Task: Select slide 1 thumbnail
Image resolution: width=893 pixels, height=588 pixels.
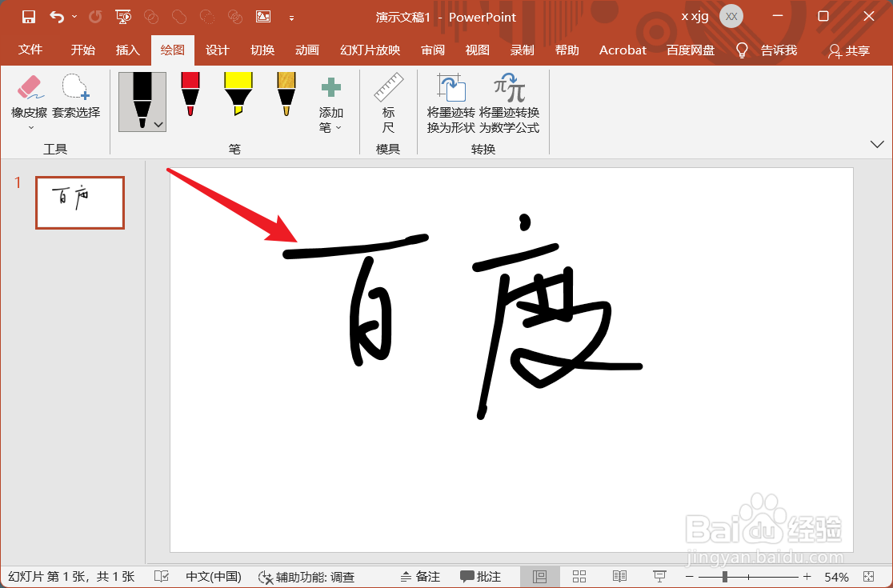Action: point(80,202)
